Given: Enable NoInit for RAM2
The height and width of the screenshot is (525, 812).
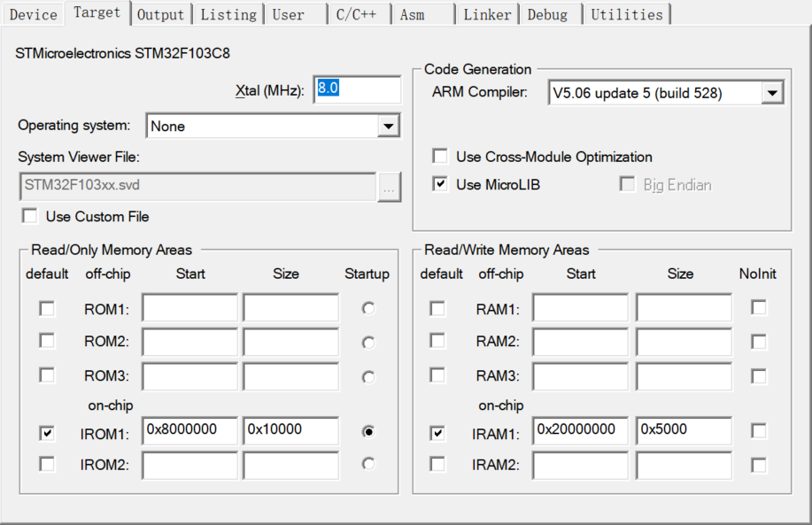Looking at the screenshot, I should (x=759, y=342).
